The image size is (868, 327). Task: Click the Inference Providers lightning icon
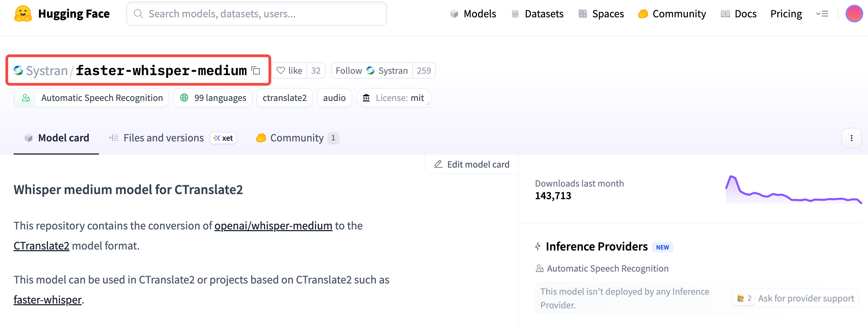click(x=538, y=246)
